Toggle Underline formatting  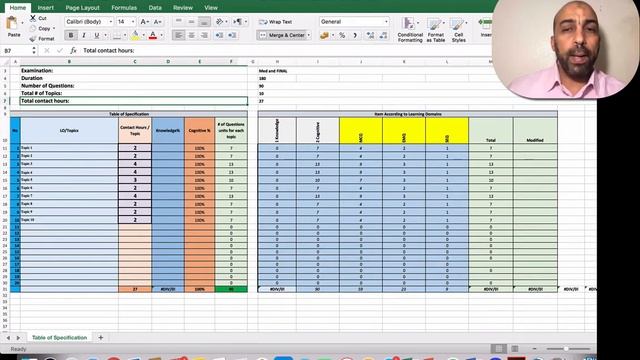click(97, 36)
